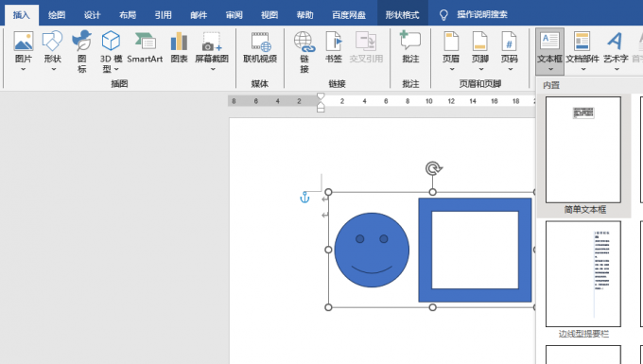Click the 文档部件 (Quick Parts) icon

pyautogui.click(x=582, y=41)
